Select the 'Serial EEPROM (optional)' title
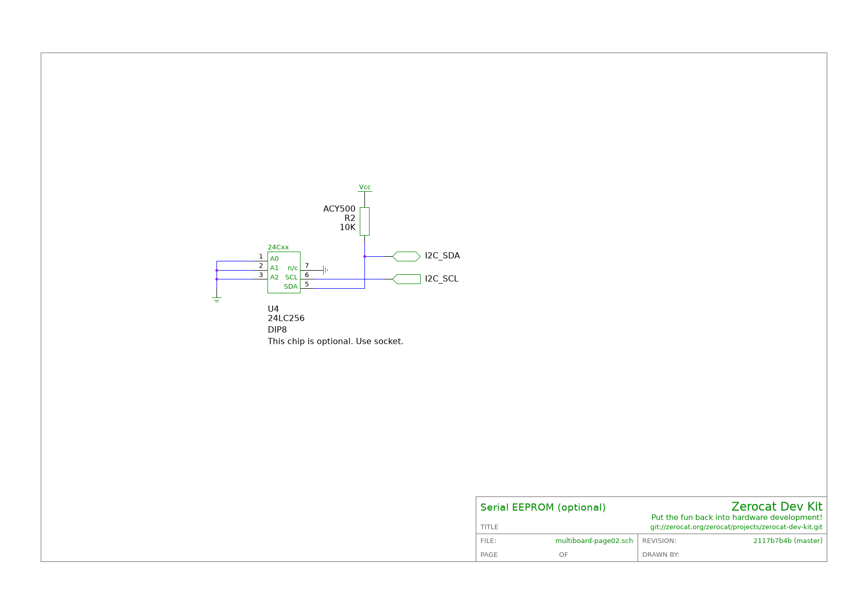Screen dimensions: 868x614 coord(543,507)
